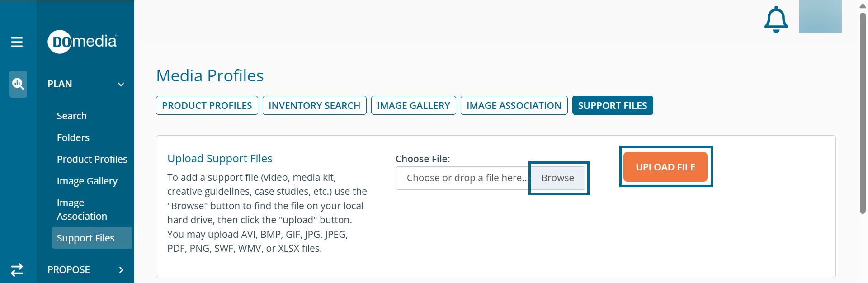Navigate to Folders in the sidebar
The width and height of the screenshot is (868, 283).
73,138
